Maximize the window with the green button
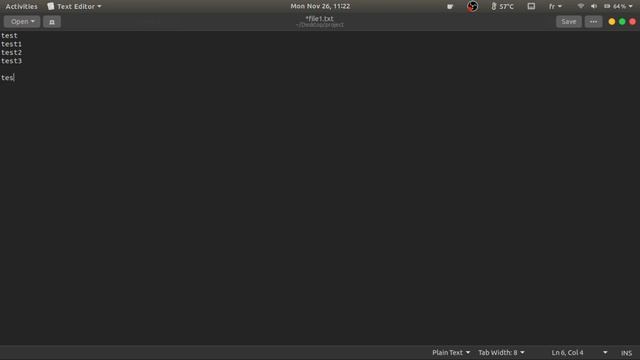The height and width of the screenshot is (360, 640). pyautogui.click(x=622, y=22)
